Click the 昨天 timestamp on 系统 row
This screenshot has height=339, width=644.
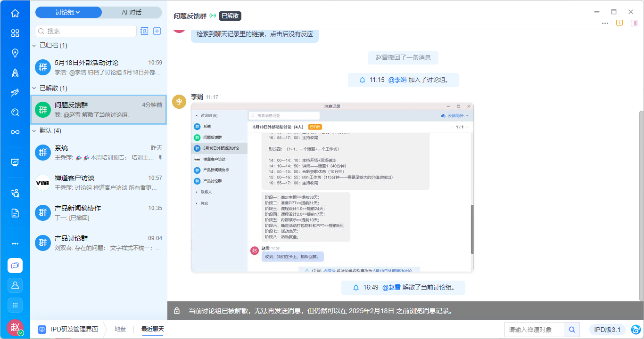(157, 148)
